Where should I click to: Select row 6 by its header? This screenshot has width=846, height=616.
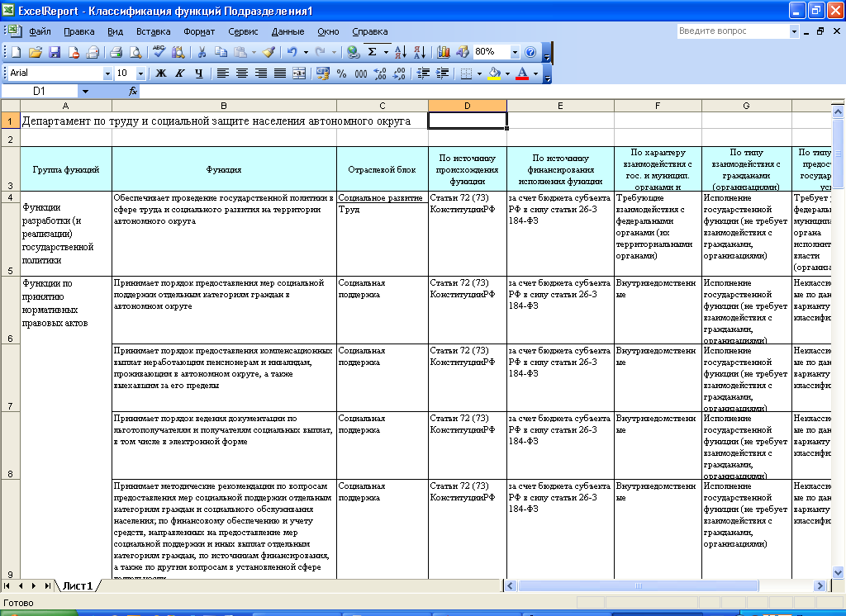click(10, 310)
